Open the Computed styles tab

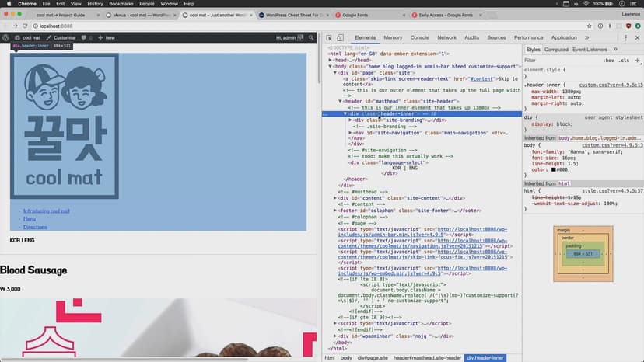click(555, 49)
